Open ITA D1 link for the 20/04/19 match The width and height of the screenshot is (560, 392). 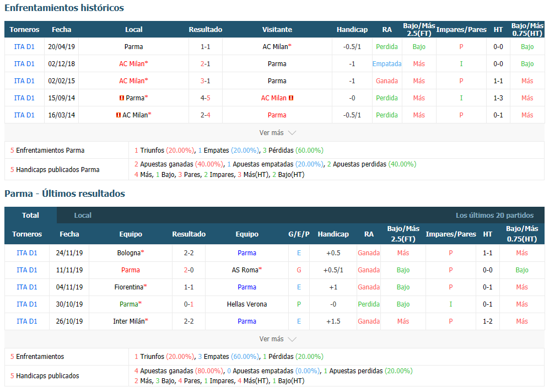[24, 47]
